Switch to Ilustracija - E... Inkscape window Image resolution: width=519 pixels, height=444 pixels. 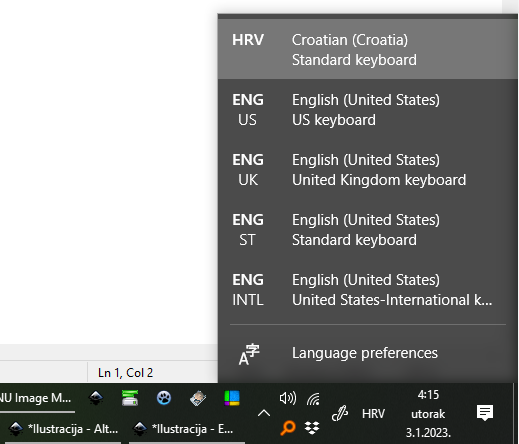pyautogui.click(x=187, y=429)
